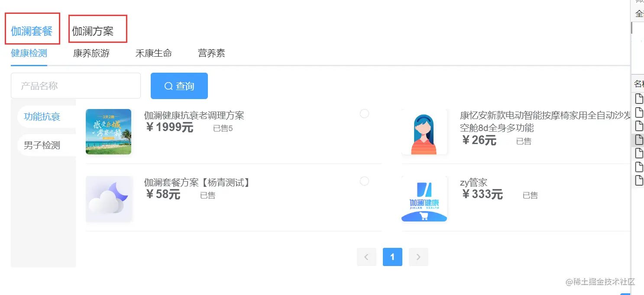Click the 查询 search button
The width and height of the screenshot is (644, 295).
[179, 86]
